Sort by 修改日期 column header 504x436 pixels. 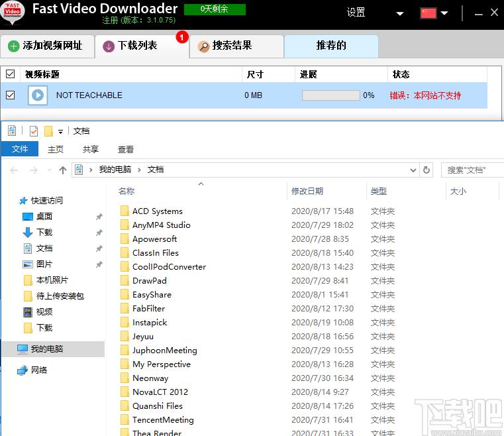(307, 191)
